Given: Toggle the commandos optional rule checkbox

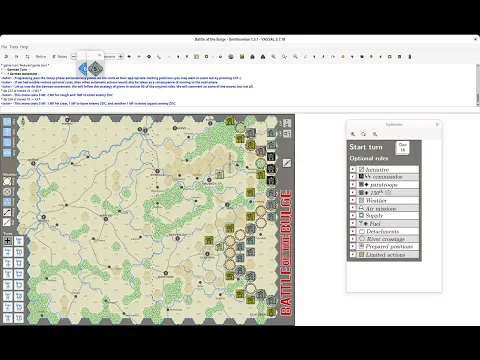Looking at the screenshot, I should 353,177.
